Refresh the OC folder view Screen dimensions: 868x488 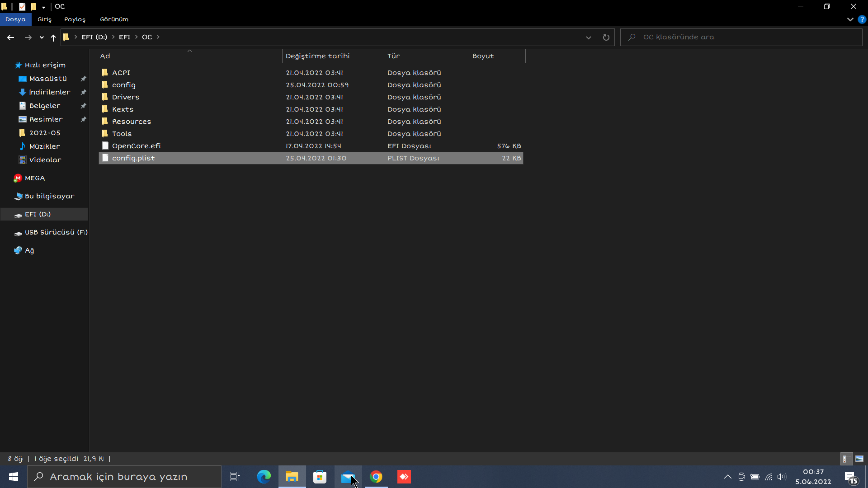[606, 38]
